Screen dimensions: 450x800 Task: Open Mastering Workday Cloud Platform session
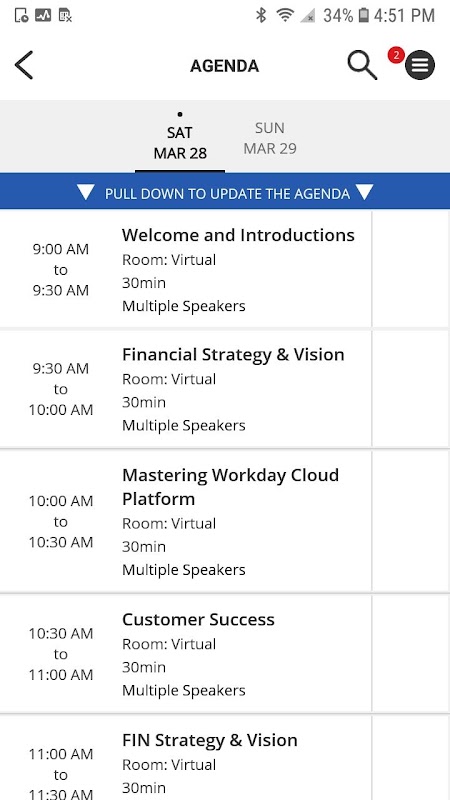coord(186,521)
